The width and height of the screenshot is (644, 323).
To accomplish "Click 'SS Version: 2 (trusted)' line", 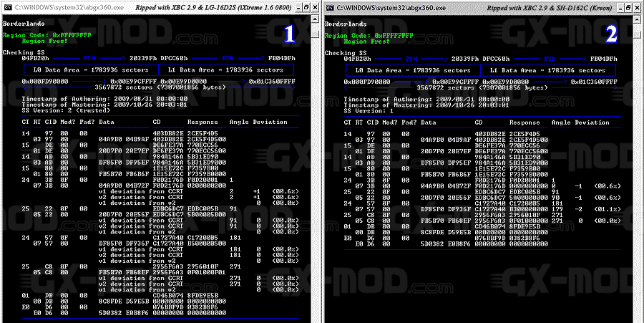I will tap(66, 110).
